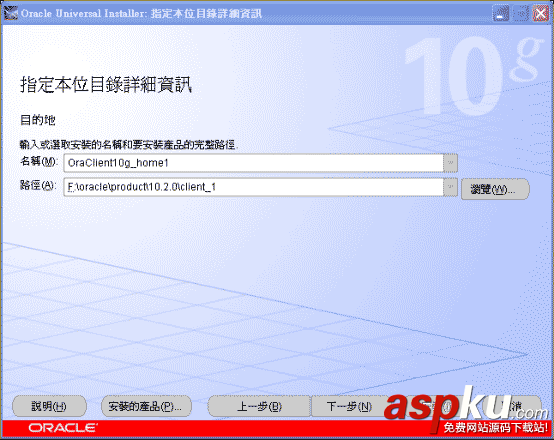Click the 瀏覽(W)... browse button
This screenshot has width=554, height=440.
495,189
